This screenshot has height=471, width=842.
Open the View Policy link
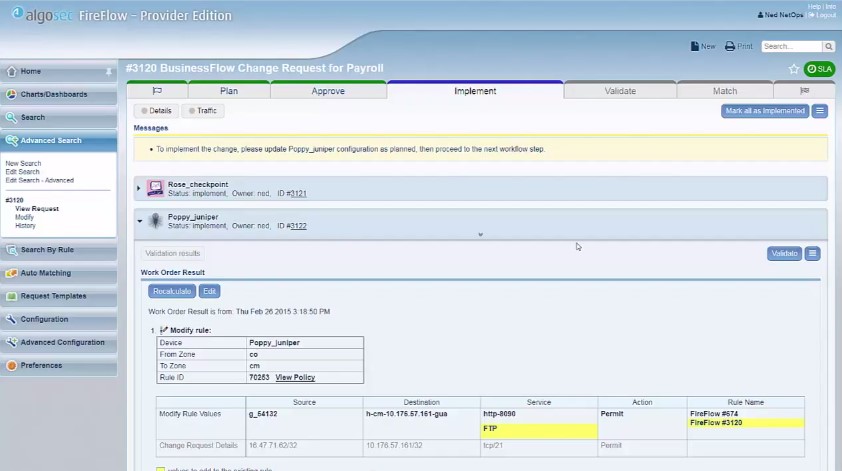[295, 378]
